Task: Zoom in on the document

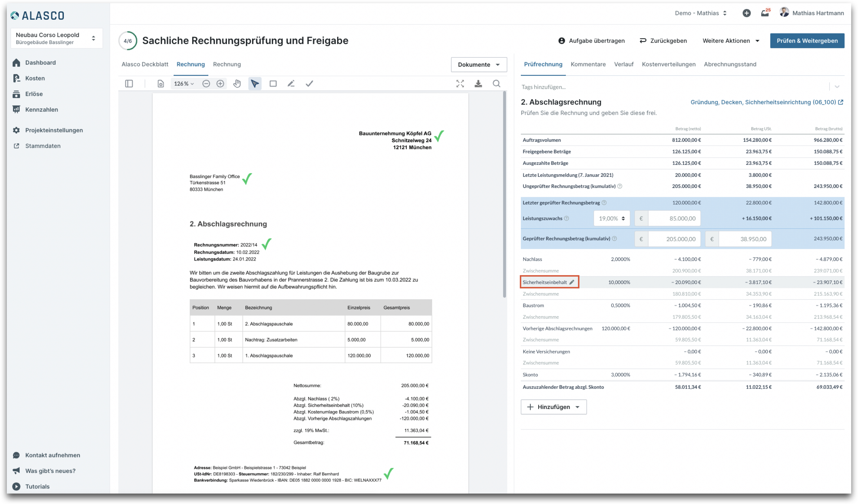Action: [x=220, y=84]
